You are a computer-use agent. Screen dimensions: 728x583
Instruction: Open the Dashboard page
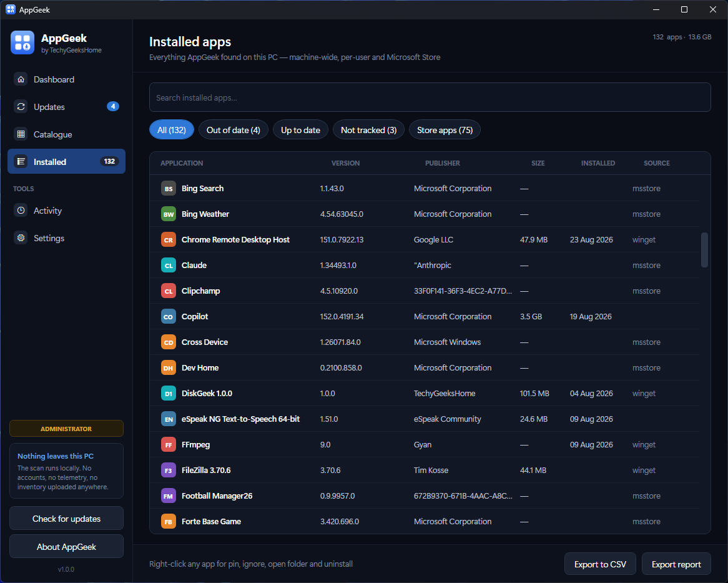tap(66, 79)
